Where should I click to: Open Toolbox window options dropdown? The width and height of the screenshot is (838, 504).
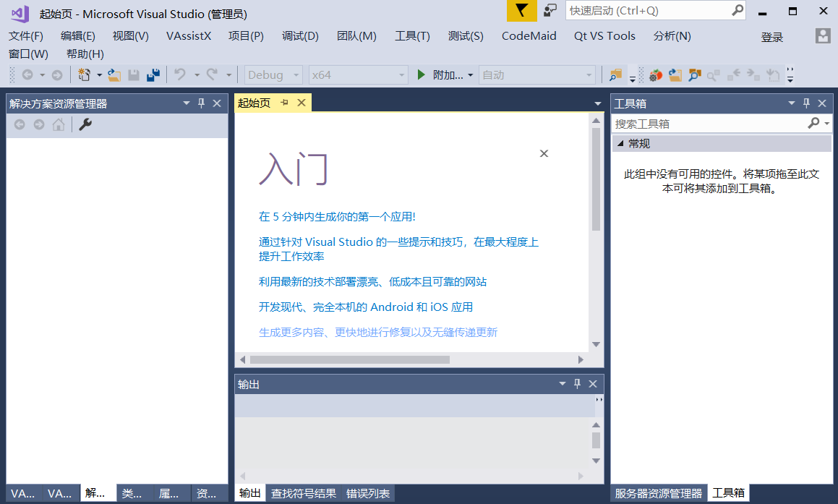point(792,103)
